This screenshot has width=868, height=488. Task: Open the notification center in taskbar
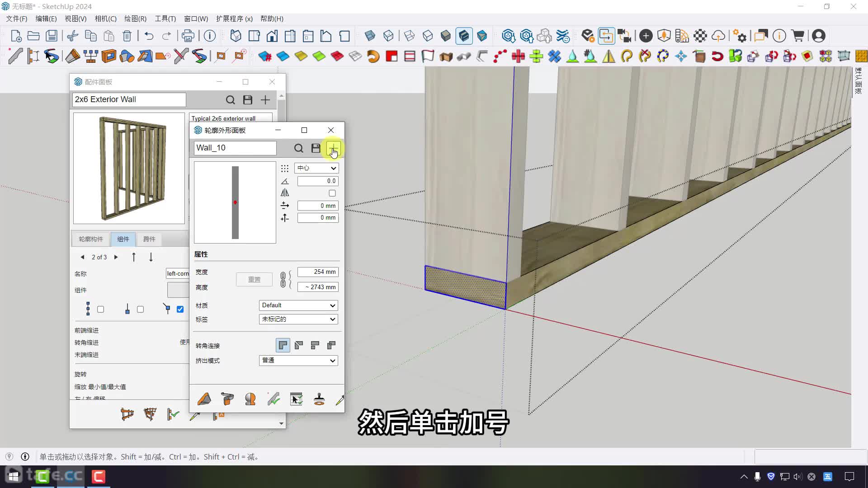849,477
